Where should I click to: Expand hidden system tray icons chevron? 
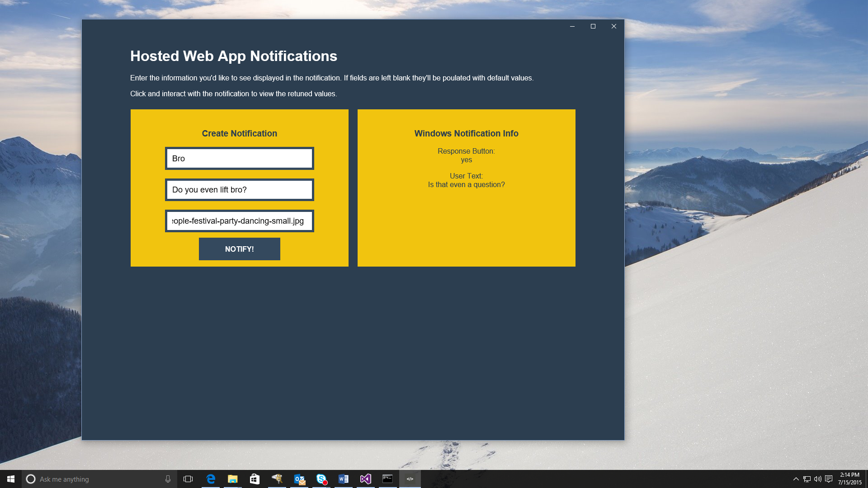[x=796, y=479]
